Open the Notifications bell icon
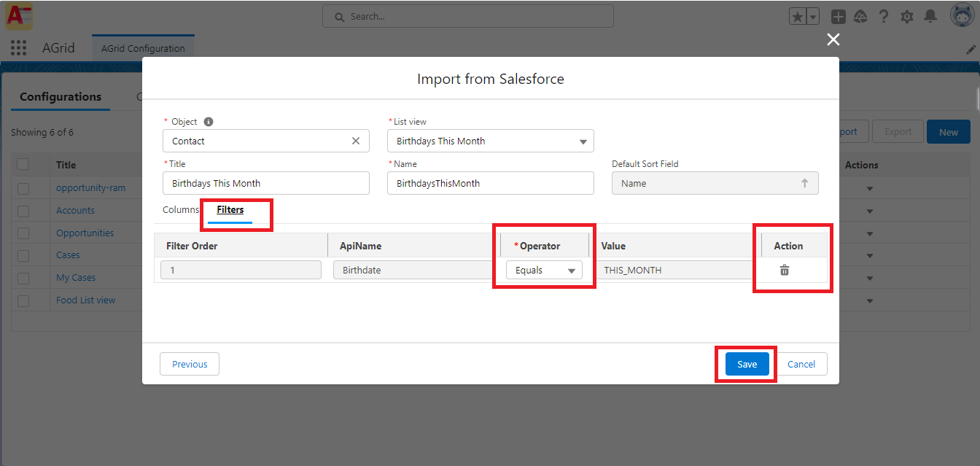Screen dimensions: 980x466 pos(930,17)
